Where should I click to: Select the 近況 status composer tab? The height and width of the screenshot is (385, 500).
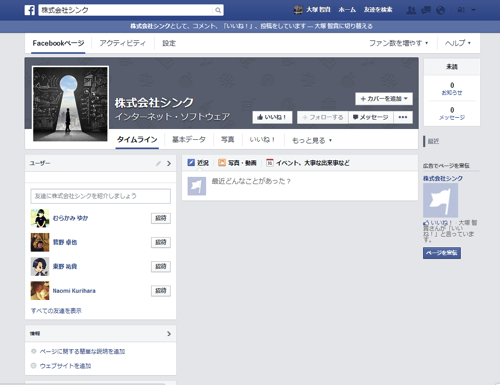click(x=198, y=163)
